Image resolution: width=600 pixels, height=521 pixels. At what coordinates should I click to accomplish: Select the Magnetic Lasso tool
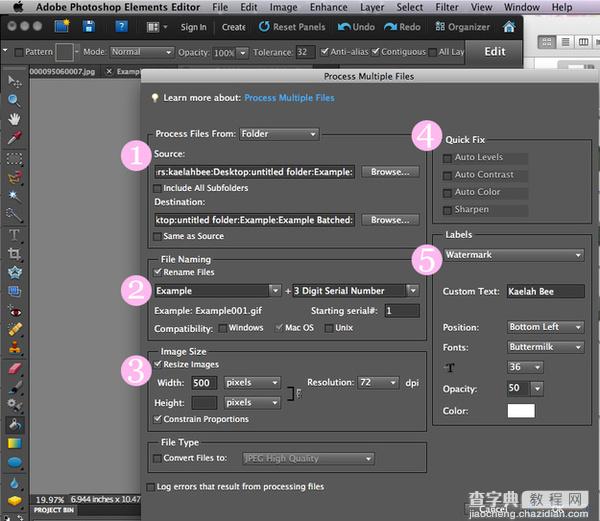15,177
